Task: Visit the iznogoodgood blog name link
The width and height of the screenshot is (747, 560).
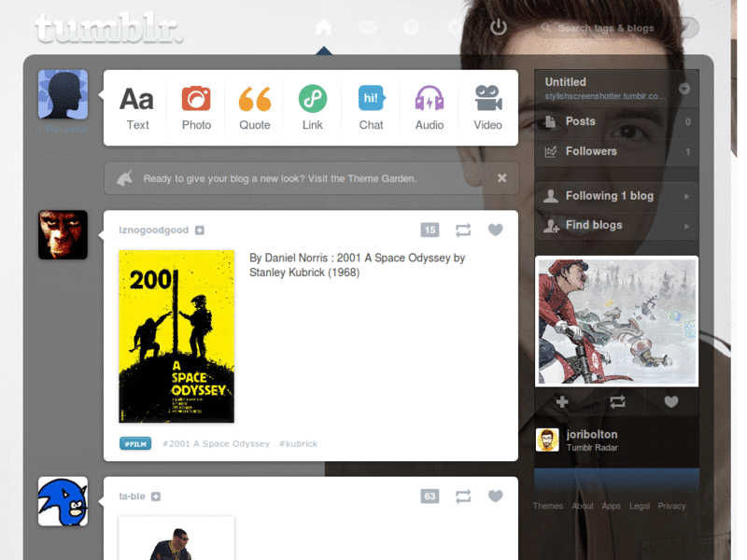Action: (x=154, y=230)
